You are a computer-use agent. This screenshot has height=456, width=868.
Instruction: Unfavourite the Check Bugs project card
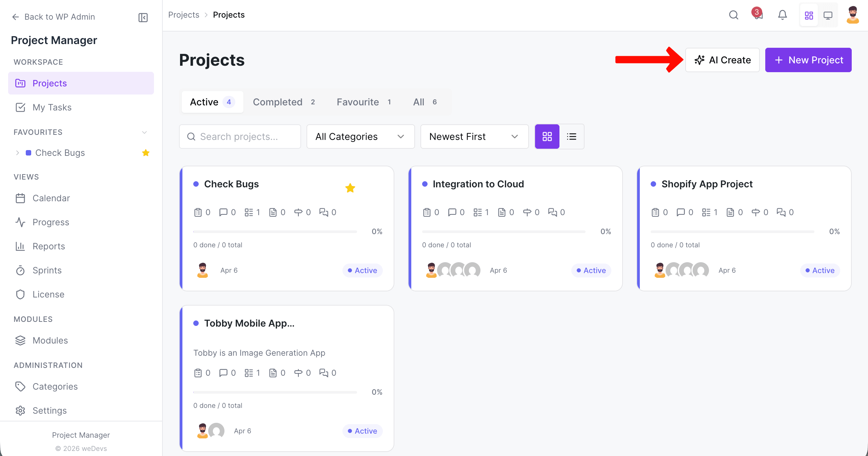click(x=350, y=188)
